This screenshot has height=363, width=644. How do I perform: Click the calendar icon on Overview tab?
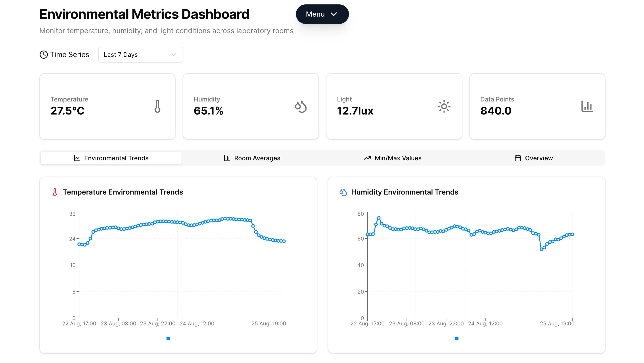click(x=518, y=158)
